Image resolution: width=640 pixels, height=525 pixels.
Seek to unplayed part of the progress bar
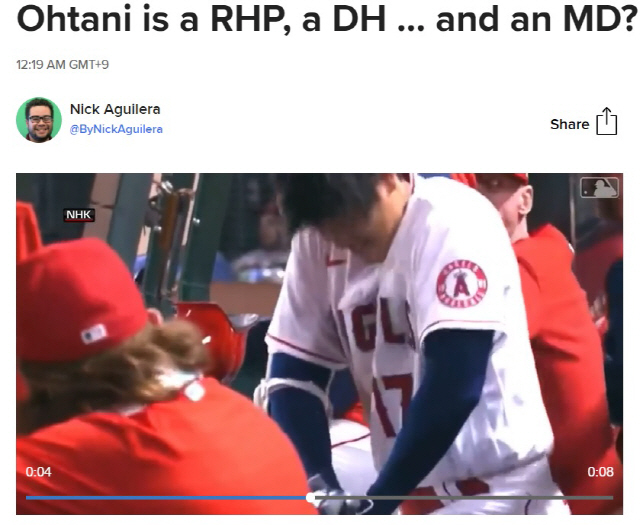464,498
